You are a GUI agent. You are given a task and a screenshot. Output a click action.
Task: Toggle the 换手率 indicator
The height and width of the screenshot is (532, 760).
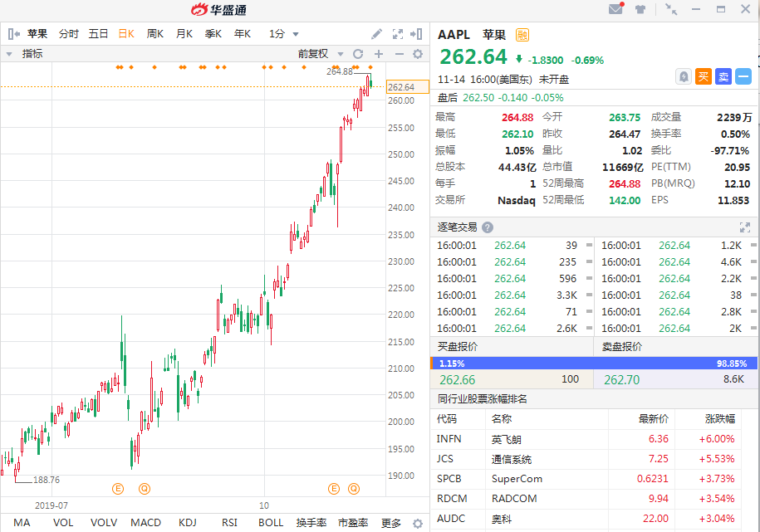click(x=311, y=523)
